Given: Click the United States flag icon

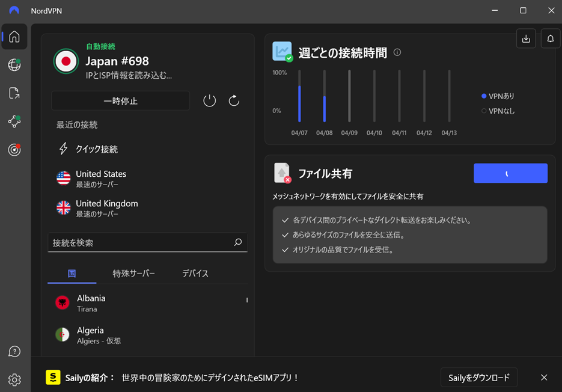Looking at the screenshot, I should click(x=64, y=178).
